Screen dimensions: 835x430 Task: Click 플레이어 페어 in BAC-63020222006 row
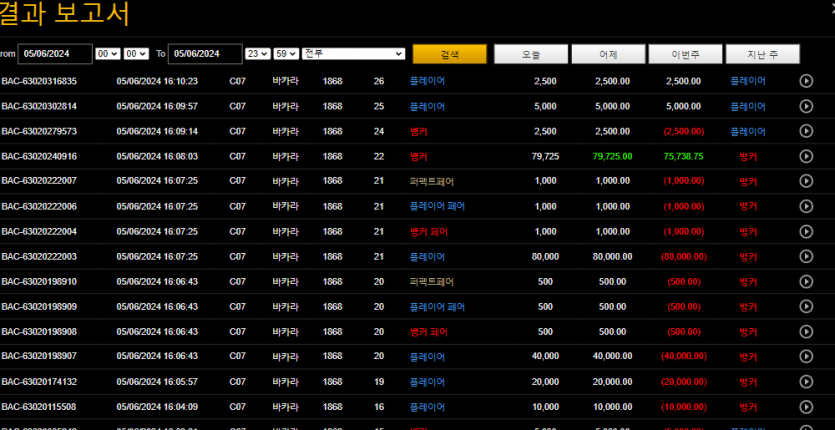point(437,206)
